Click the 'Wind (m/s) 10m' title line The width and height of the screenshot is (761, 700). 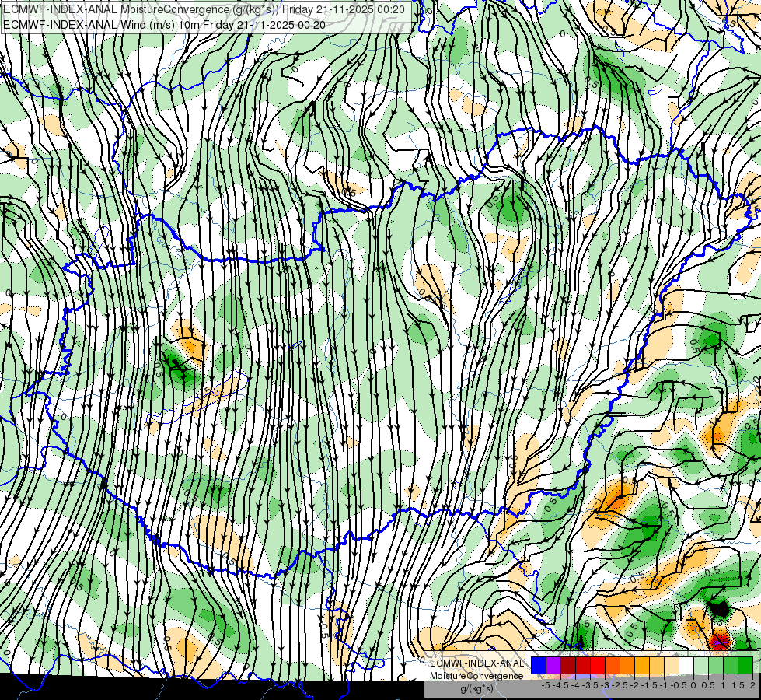click(x=165, y=25)
